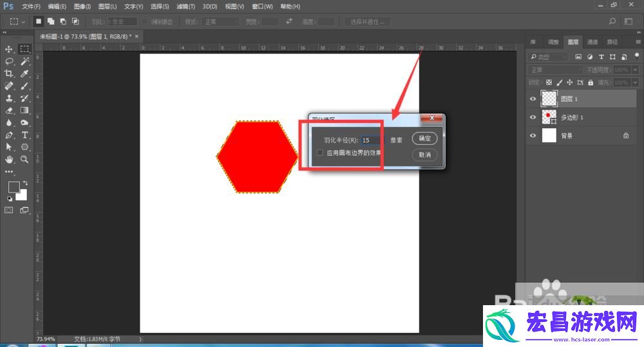Enable 应用画布边界的效果 checkbox
Image resolution: width=644 pixels, height=347 pixels.
pos(320,153)
